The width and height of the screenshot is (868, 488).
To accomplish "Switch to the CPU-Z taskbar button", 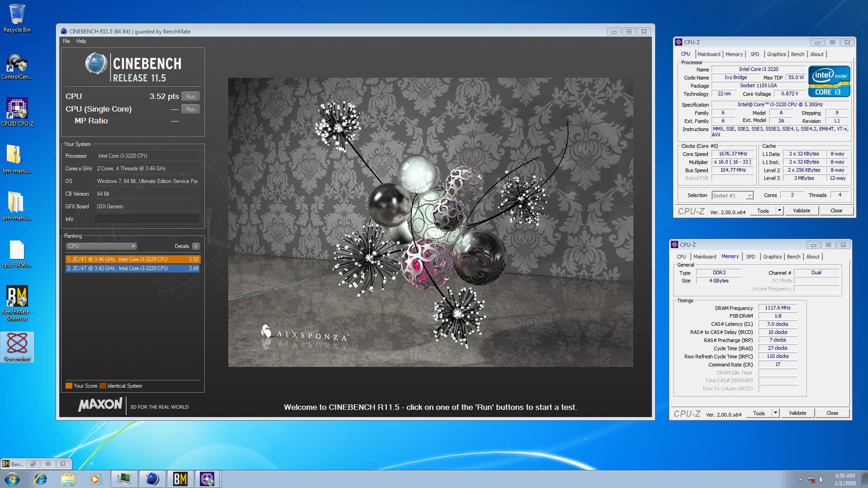I will click(x=207, y=479).
